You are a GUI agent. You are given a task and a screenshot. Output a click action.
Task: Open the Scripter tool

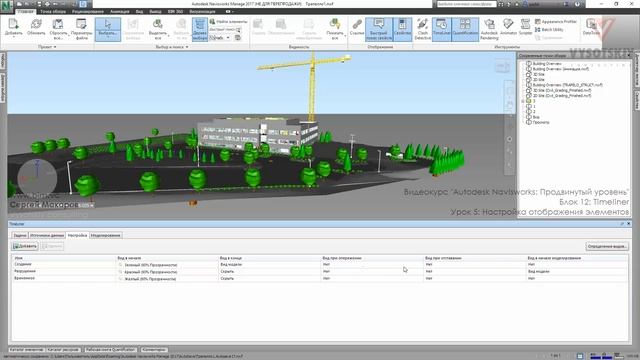[525, 27]
